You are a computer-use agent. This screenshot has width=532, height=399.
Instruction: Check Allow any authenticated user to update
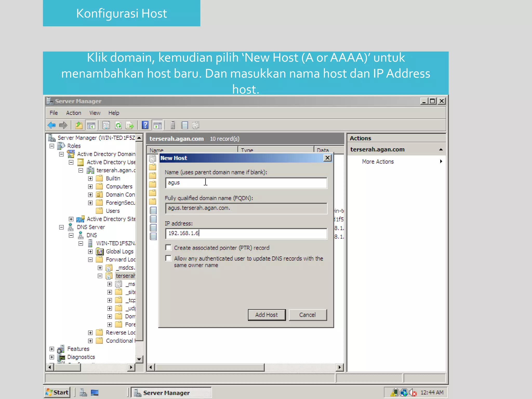169,258
